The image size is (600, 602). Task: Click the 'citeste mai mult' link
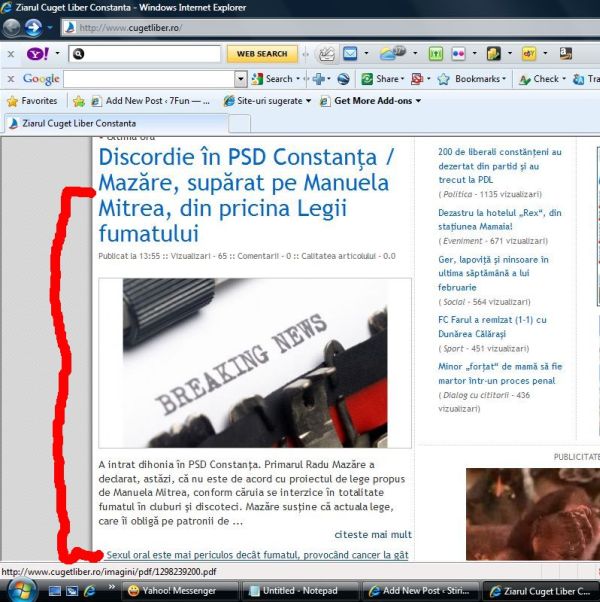point(373,534)
